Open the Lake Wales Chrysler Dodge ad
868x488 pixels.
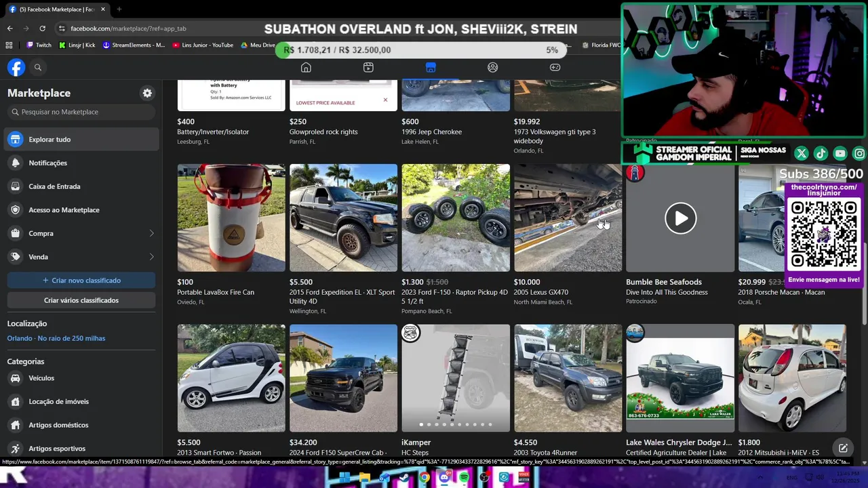[680, 378]
